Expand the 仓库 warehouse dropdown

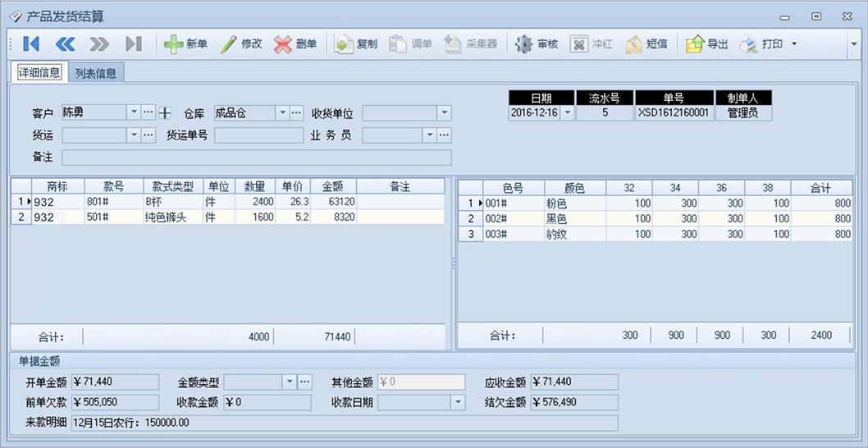click(282, 112)
